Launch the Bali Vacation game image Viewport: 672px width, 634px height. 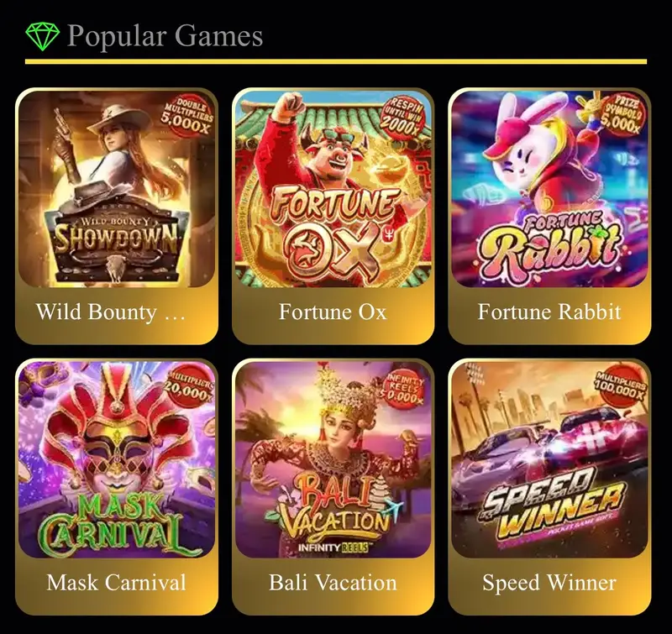(333, 459)
